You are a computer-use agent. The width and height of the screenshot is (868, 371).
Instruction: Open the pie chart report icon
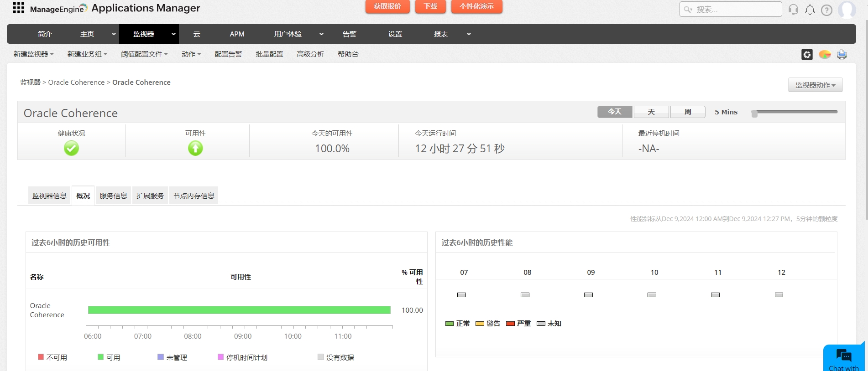pos(825,55)
